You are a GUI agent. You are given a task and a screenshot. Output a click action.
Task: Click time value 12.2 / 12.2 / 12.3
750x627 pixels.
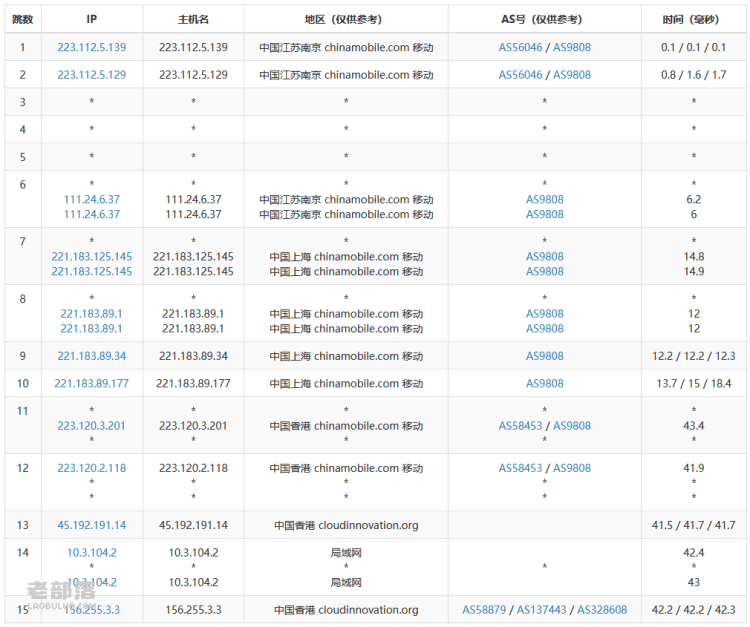pos(694,356)
